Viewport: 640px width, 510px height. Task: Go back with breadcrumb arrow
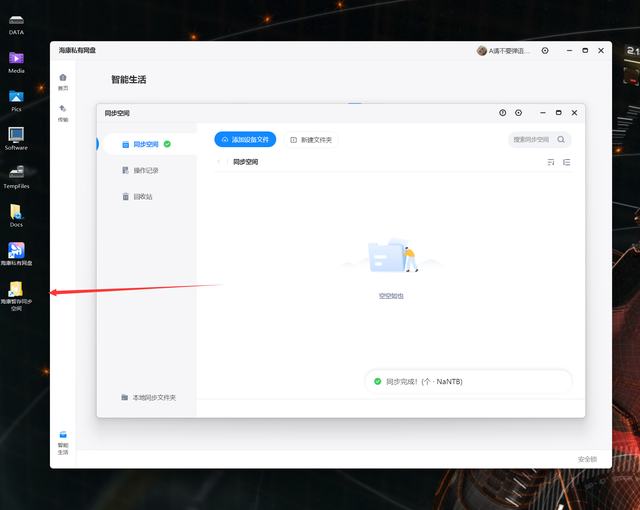pos(219,162)
